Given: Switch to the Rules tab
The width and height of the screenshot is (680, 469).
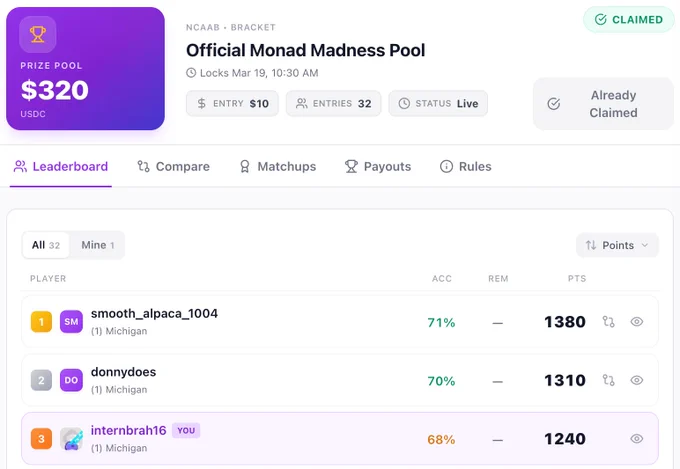Looking at the screenshot, I should 465,167.
